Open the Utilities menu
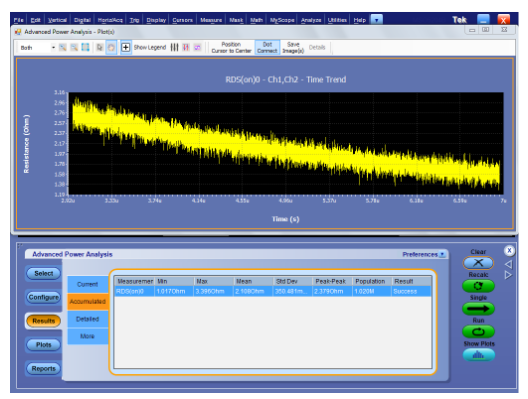 337,20
